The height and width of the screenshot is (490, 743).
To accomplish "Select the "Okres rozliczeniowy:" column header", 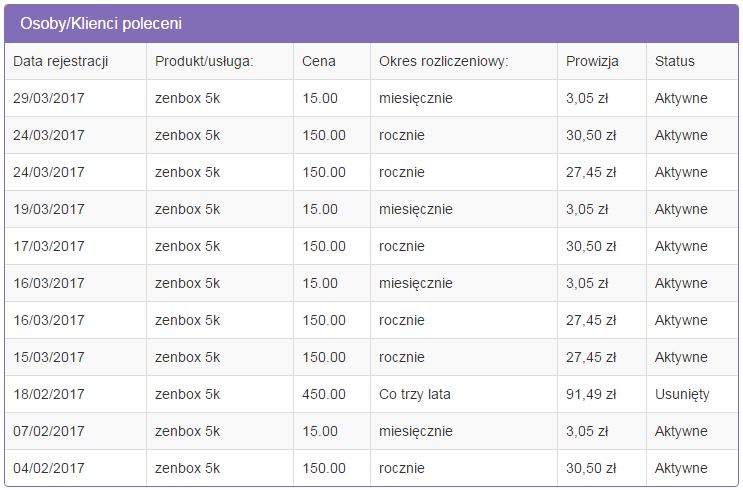I will [x=443, y=61].
